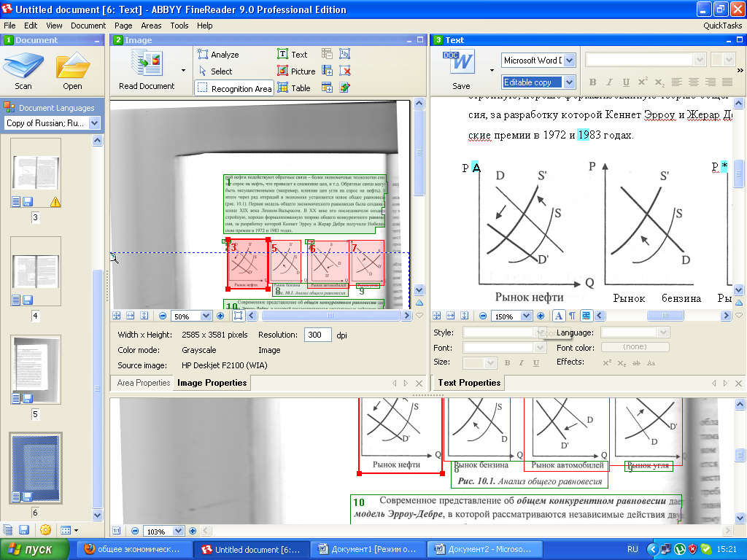Select page 4 thumbnail
747x560 pixels.
pyautogui.click(x=36, y=271)
